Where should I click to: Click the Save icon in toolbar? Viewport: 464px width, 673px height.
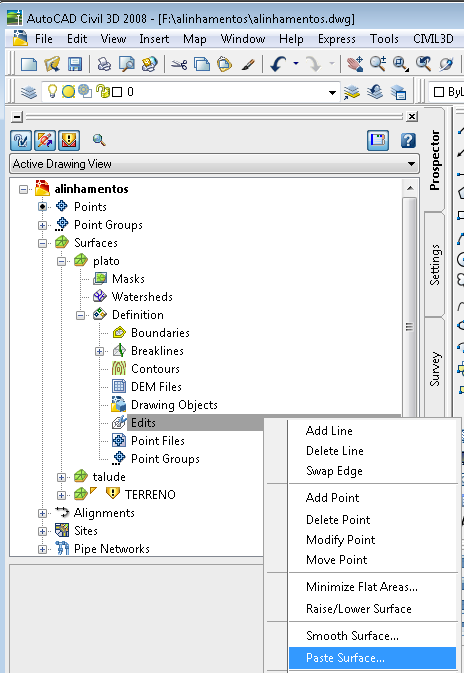pos(75,64)
